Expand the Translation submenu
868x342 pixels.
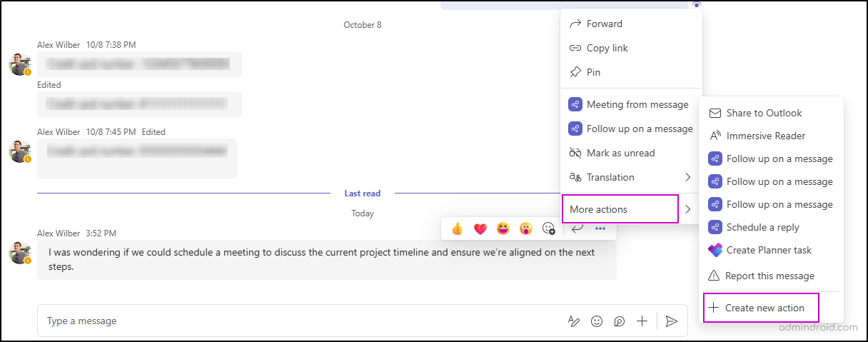pos(687,177)
